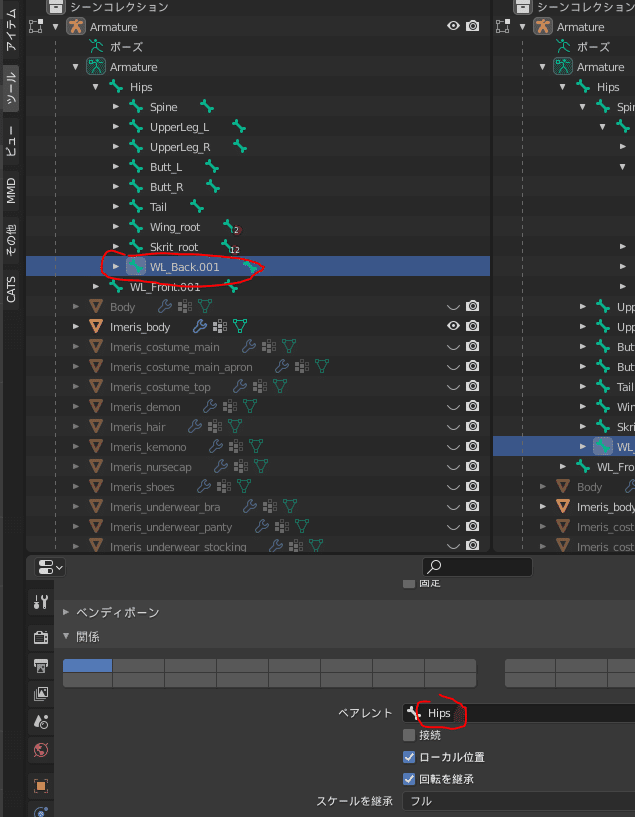Image resolution: width=635 pixels, height=817 pixels.
Task: Open the その他 sidebar tab
Action: 11,240
